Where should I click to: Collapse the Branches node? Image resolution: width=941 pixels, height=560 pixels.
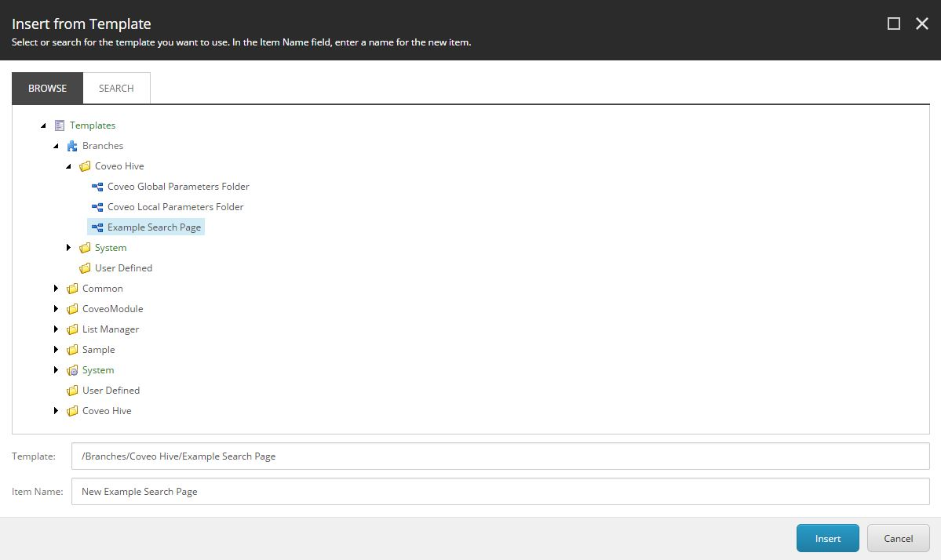[x=56, y=145]
